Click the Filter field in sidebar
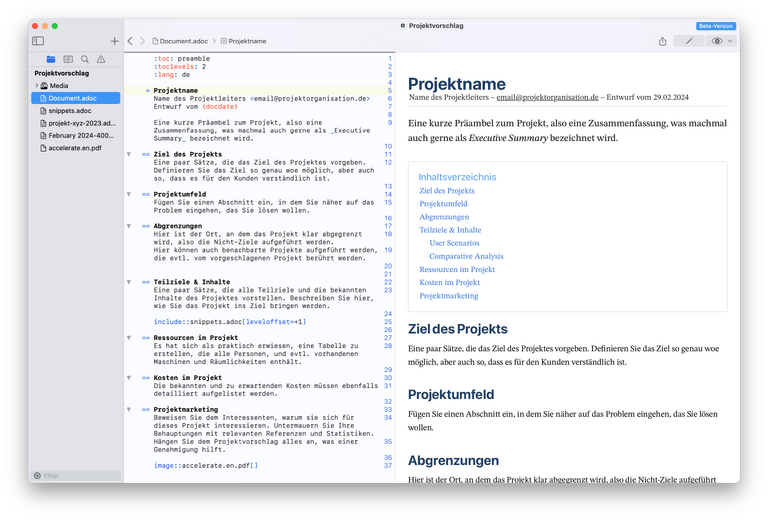This screenshot has width=768, height=520. (78, 476)
